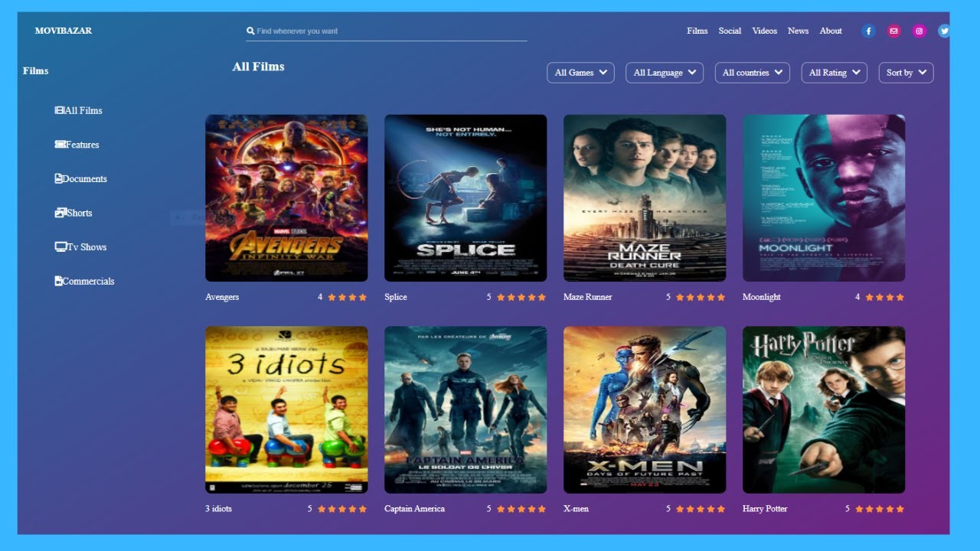
Task: Go to Films in top navigation
Action: (x=697, y=31)
